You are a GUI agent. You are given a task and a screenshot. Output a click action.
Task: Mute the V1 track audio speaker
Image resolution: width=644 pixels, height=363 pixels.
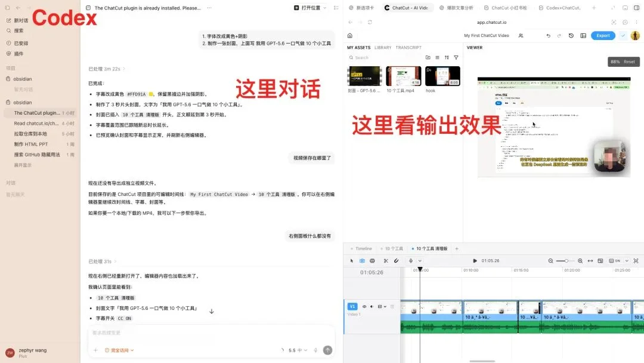tap(371, 307)
